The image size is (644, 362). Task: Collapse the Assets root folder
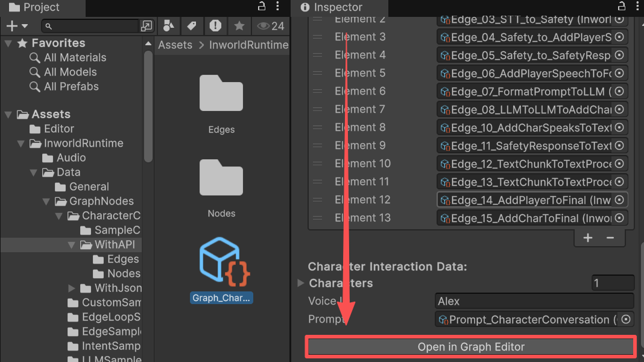(8, 114)
